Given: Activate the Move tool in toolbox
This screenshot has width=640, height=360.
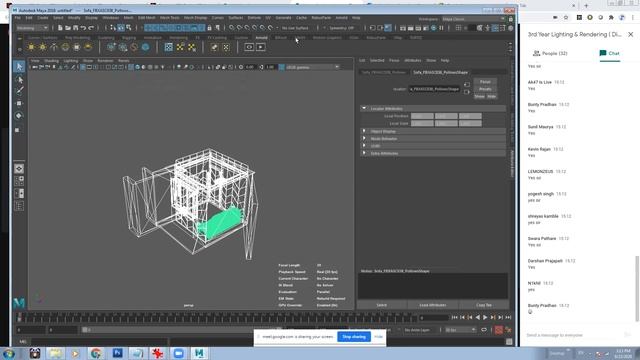Looking at the screenshot, I should [19, 103].
